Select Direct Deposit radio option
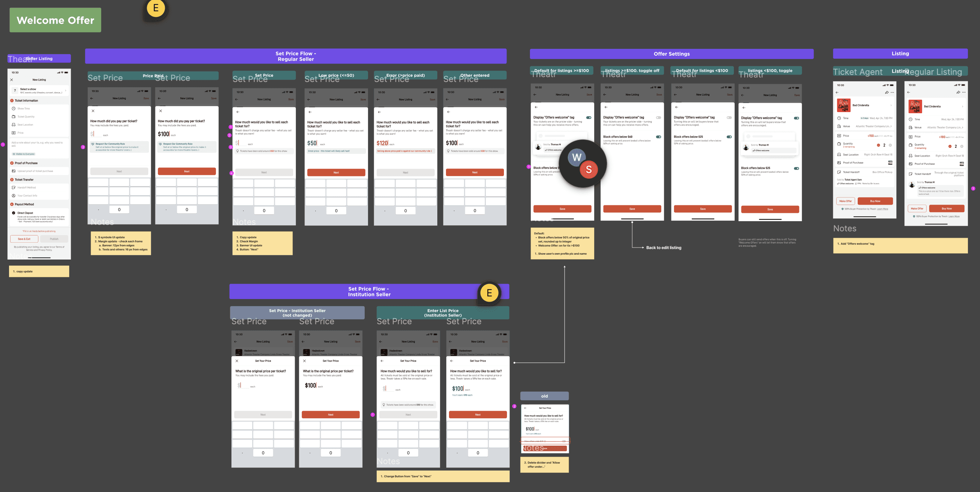 [14, 213]
